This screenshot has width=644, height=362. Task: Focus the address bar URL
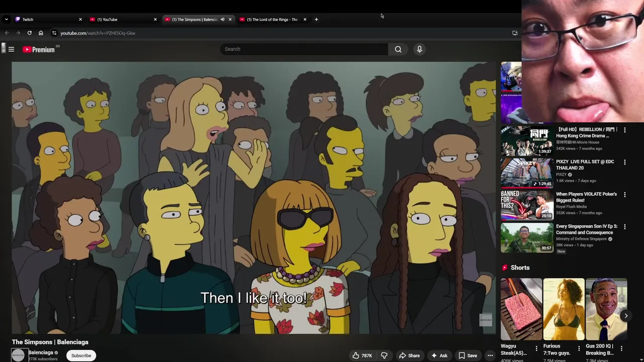click(98, 33)
